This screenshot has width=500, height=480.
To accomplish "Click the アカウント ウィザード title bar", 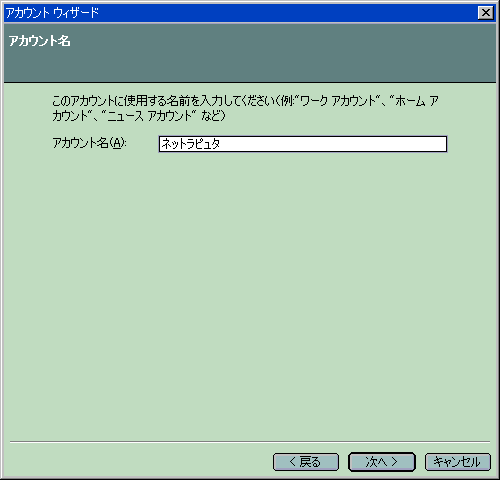I will [240, 13].
